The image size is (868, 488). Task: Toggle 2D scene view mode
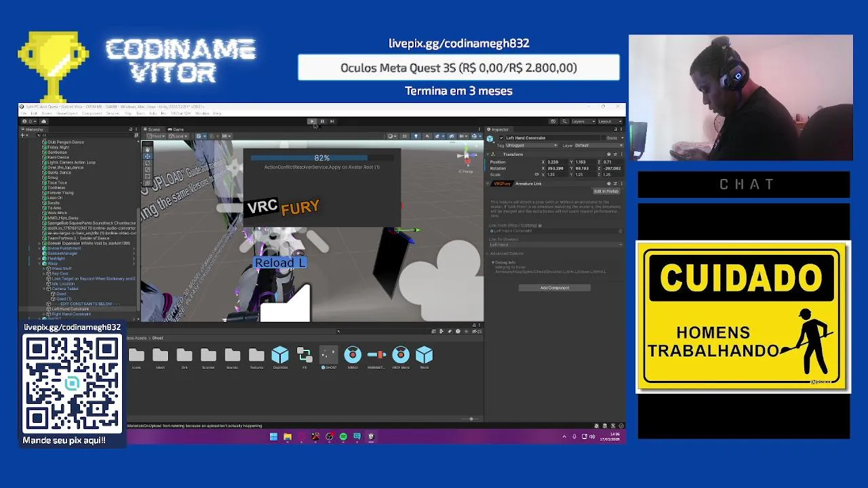(404, 136)
